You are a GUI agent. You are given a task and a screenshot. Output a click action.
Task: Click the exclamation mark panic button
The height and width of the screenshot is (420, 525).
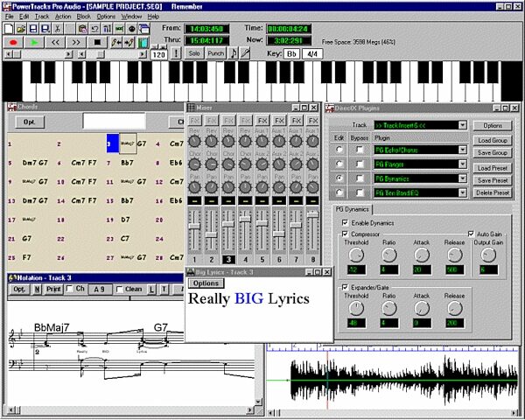pyautogui.click(x=176, y=53)
